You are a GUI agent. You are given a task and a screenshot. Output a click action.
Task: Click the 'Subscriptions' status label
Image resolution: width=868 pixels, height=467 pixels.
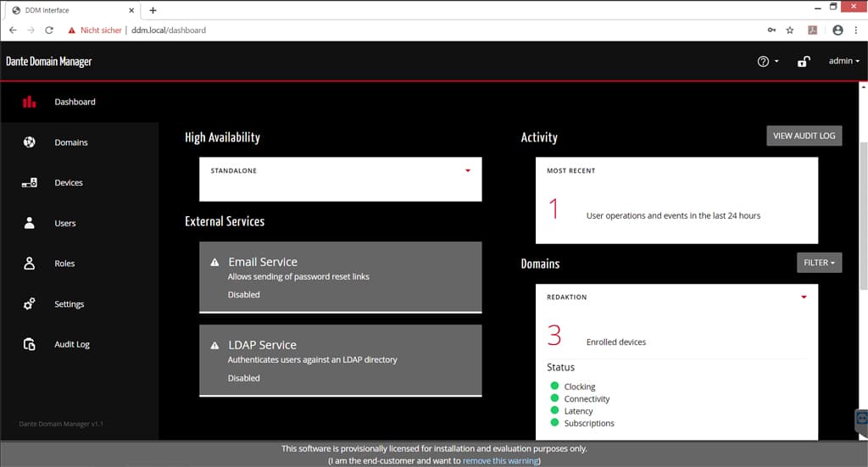pyautogui.click(x=589, y=423)
